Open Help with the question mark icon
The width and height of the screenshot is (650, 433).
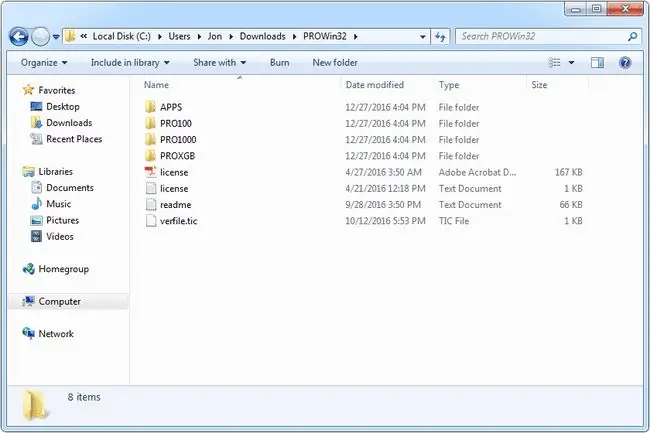(625, 63)
